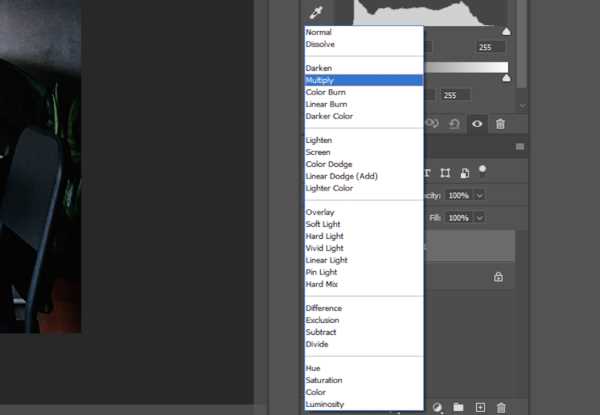This screenshot has width=600, height=415.
Task: Open the Layers panel menu icon
Action: [520, 147]
